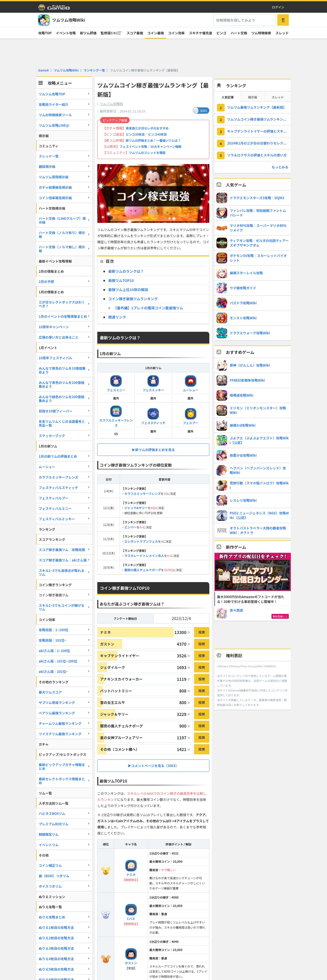
Task: Click the カラフルミッキーフレンズ tsum icon
Action: [x=116, y=411]
